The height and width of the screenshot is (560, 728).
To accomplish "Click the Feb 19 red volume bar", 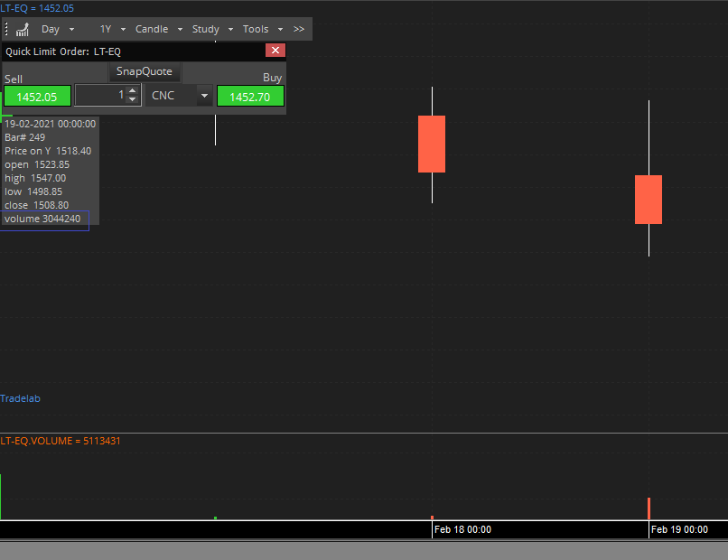I will [649, 509].
